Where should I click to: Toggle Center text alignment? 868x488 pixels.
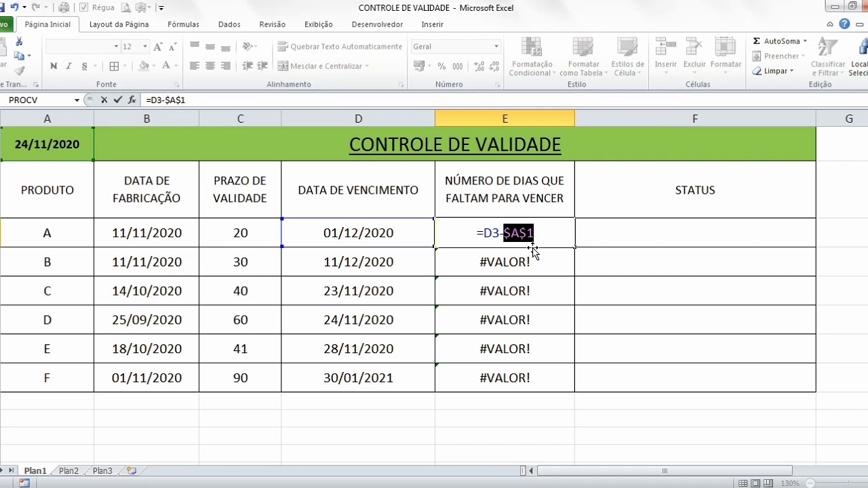(210, 66)
